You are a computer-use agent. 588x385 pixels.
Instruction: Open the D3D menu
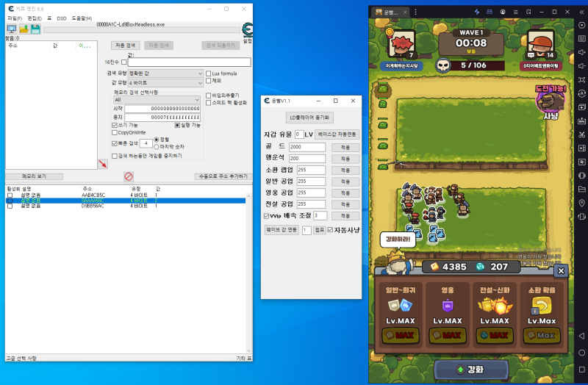point(62,18)
